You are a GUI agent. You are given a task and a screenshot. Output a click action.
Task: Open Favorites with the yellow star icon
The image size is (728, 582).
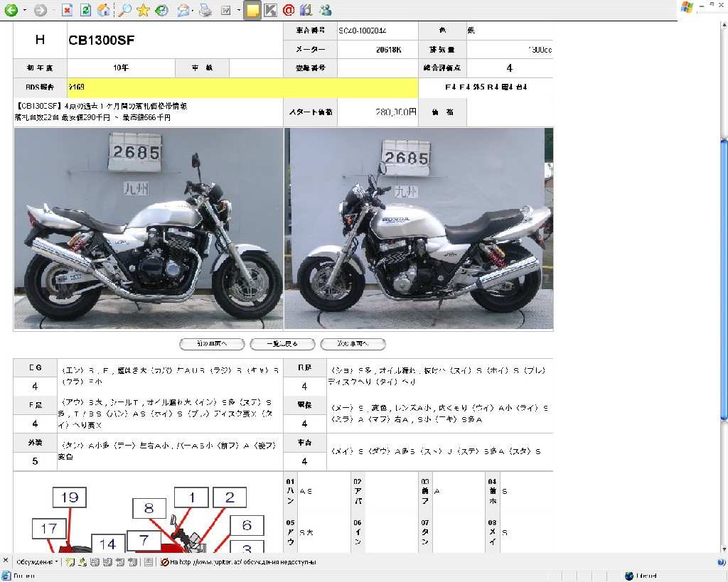tap(143, 10)
